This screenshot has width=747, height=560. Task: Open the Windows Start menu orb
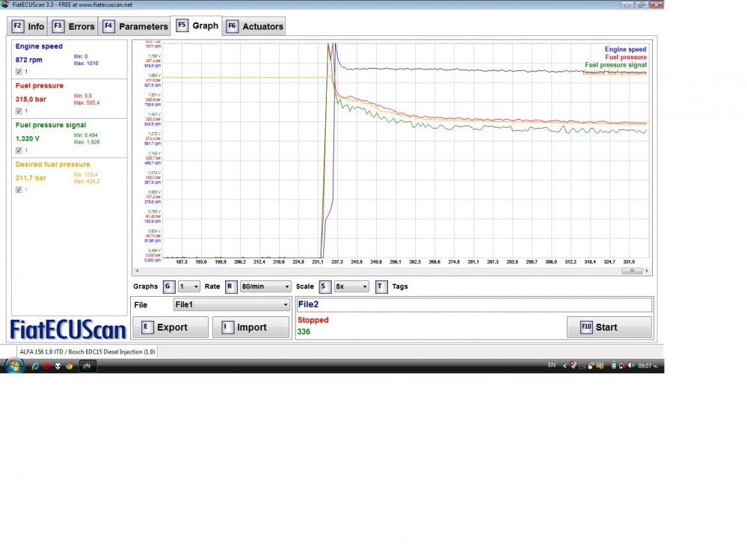(x=13, y=366)
